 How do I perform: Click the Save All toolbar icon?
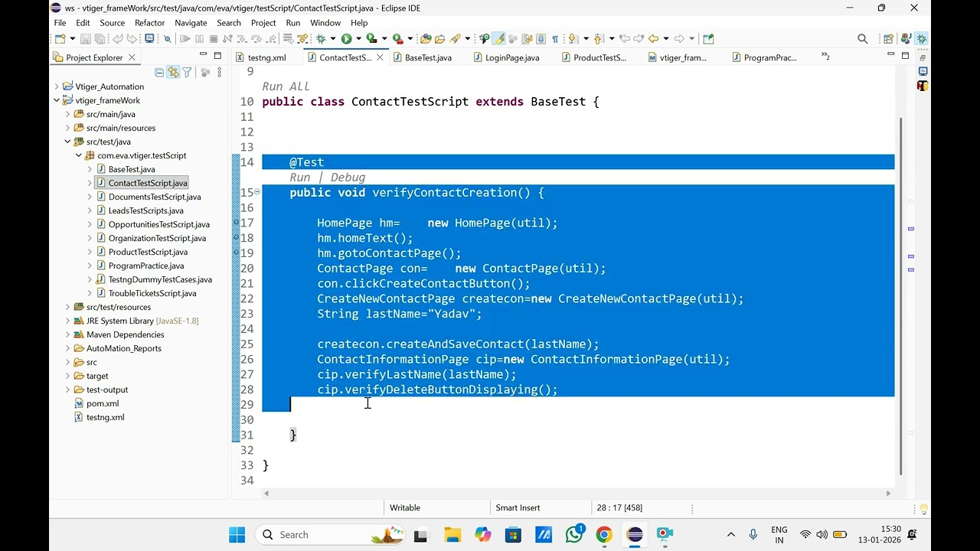pos(100,38)
